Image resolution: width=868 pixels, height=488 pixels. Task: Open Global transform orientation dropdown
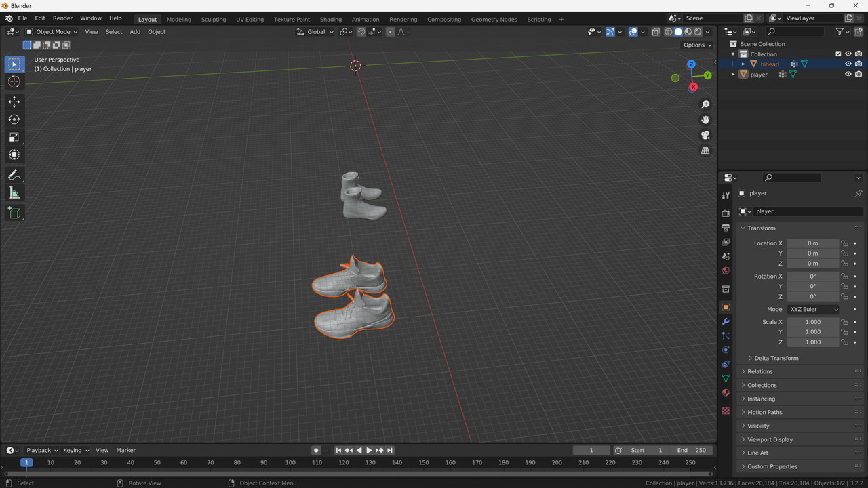pos(316,32)
